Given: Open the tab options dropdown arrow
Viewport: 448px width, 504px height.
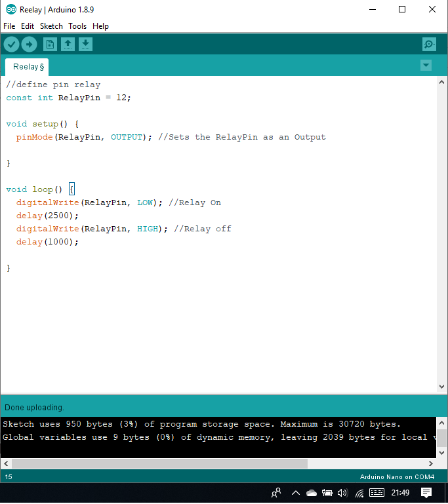Looking at the screenshot, I should [426, 66].
